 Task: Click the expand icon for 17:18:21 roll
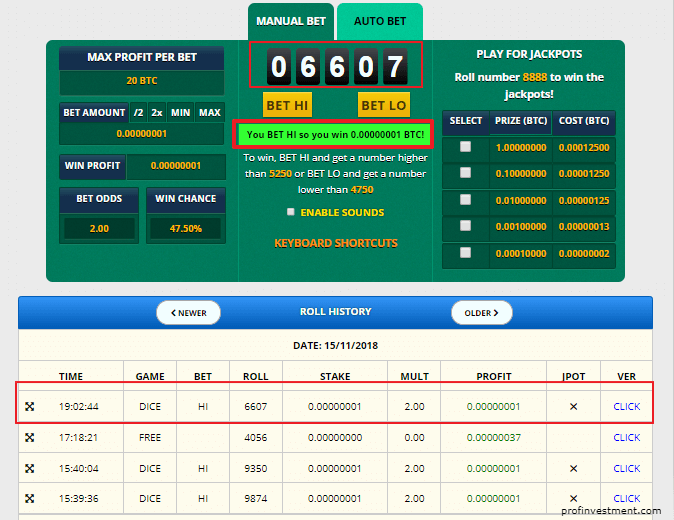[29, 437]
